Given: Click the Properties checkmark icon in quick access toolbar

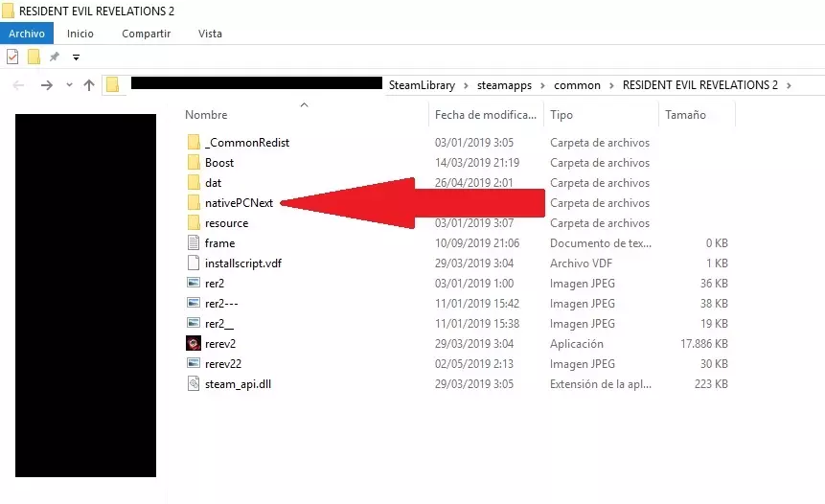Looking at the screenshot, I should [12, 57].
